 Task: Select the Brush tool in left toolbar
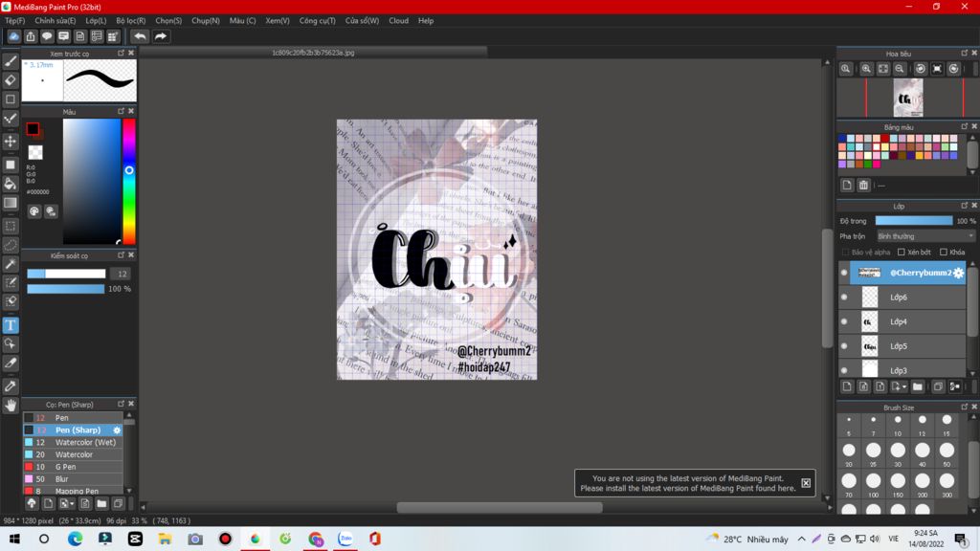[x=11, y=61]
